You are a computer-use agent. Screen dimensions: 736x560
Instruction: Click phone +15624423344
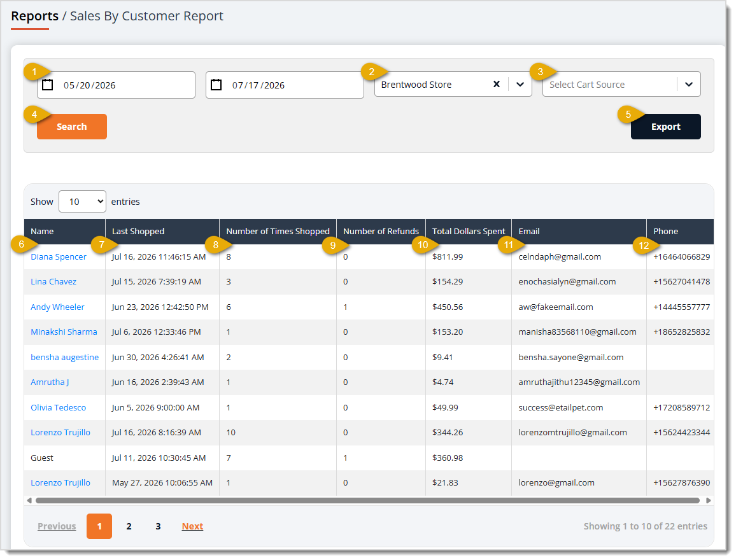[x=681, y=433]
